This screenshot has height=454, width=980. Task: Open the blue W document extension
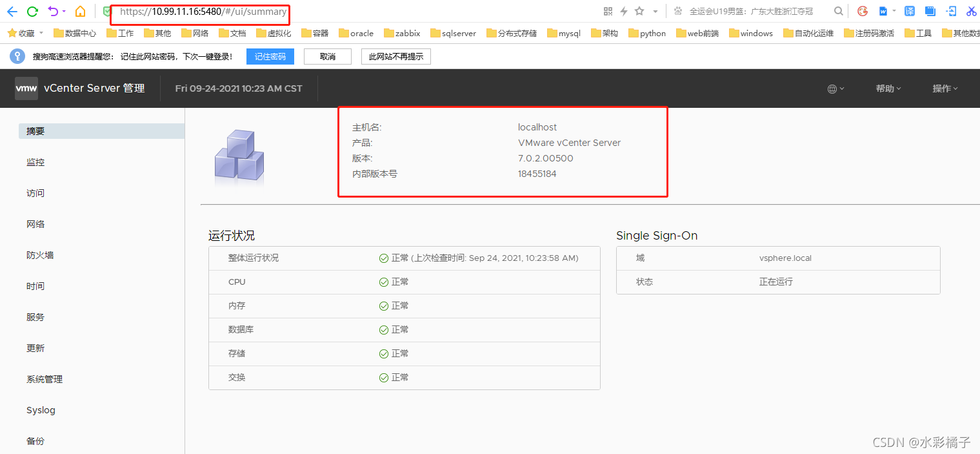pyautogui.click(x=883, y=11)
